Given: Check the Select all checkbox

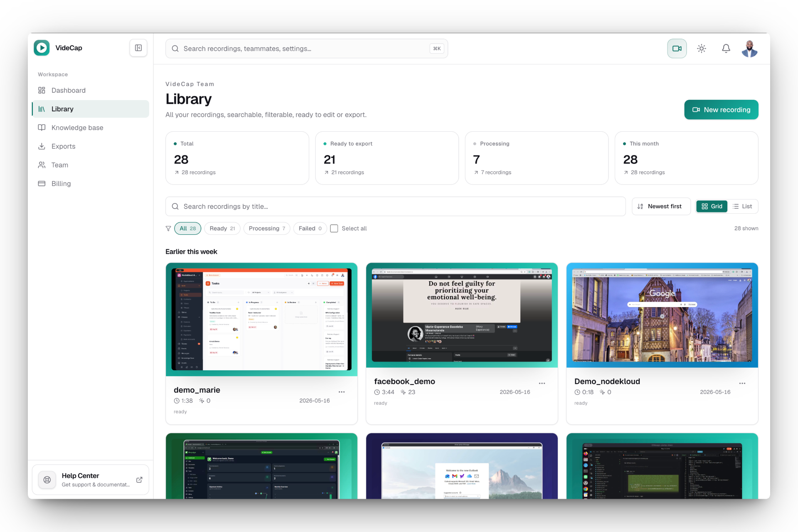Looking at the screenshot, I should (334, 229).
